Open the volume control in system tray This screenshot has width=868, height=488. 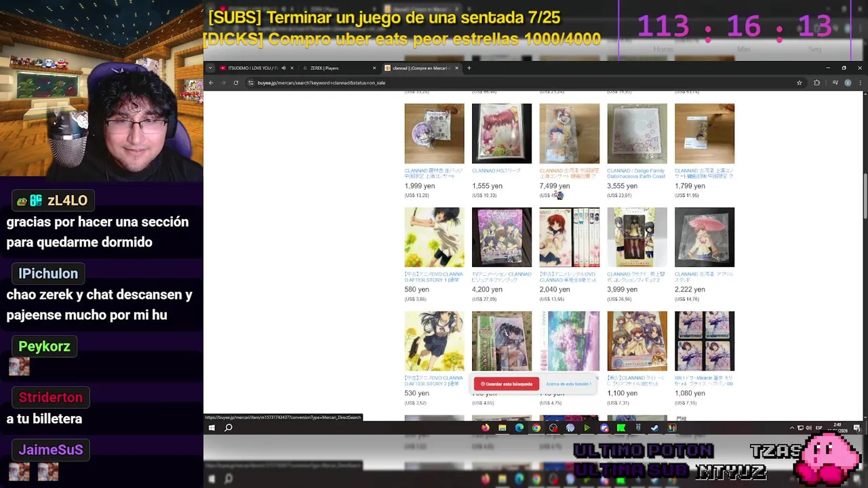click(x=808, y=428)
